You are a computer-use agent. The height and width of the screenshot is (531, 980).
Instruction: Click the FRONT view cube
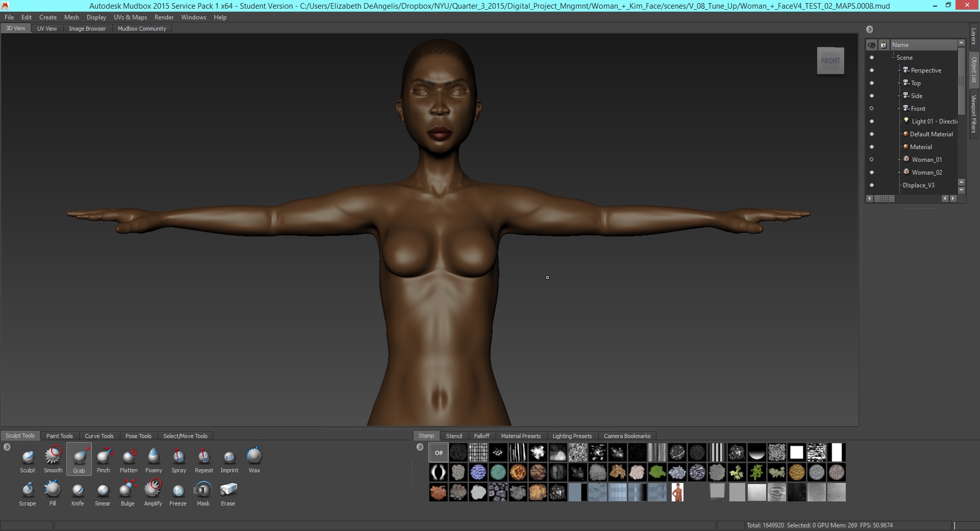point(830,61)
